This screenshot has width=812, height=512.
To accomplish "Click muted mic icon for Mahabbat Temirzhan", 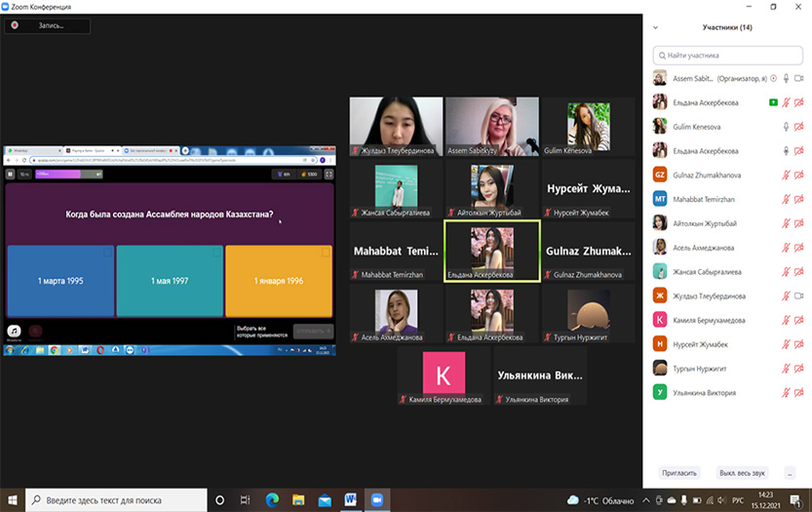I will tap(785, 199).
